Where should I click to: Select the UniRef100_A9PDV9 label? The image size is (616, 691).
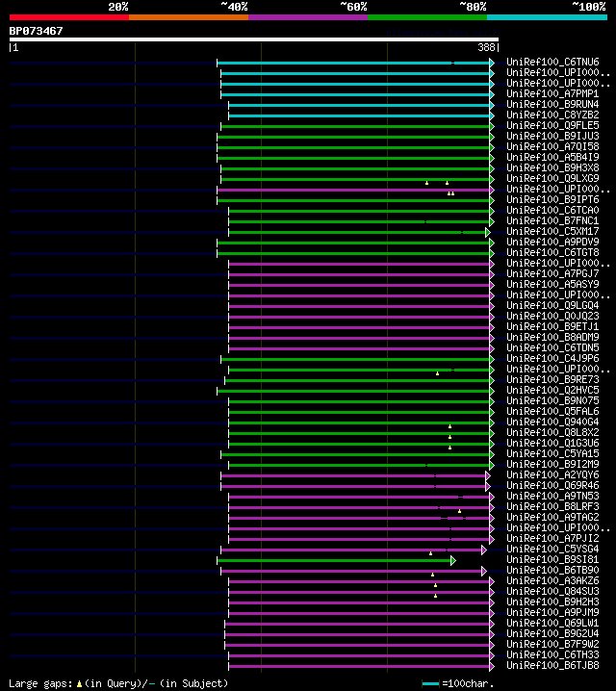click(x=552, y=242)
